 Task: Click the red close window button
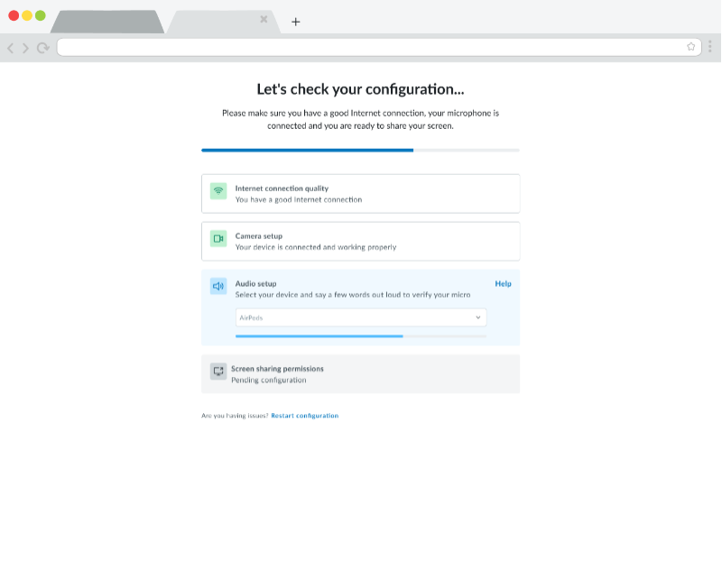click(x=14, y=15)
